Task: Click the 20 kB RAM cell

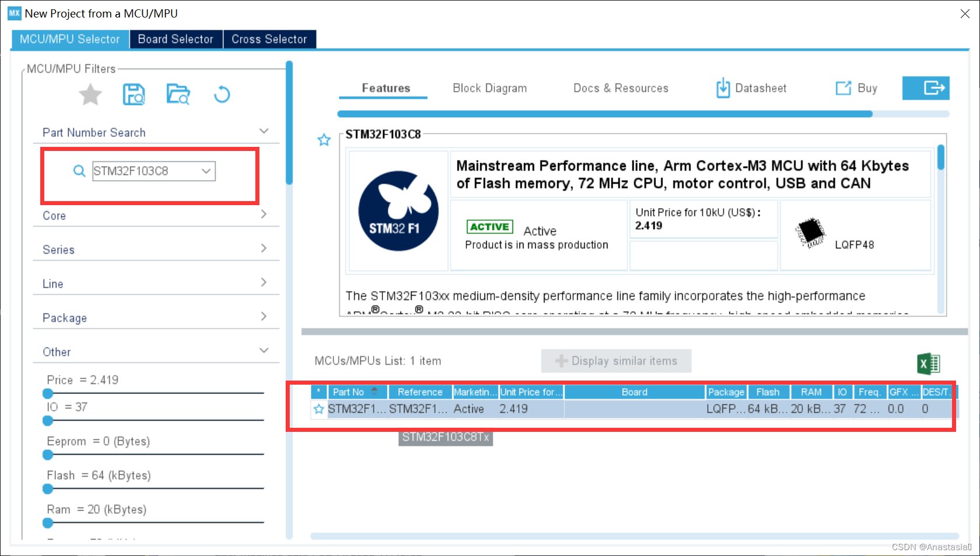Action: [x=811, y=409]
